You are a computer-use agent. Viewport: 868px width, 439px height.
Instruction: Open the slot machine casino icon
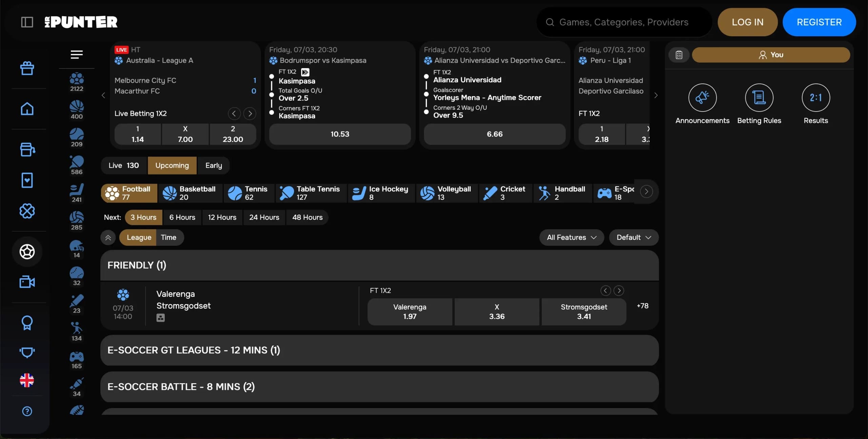[x=27, y=150]
